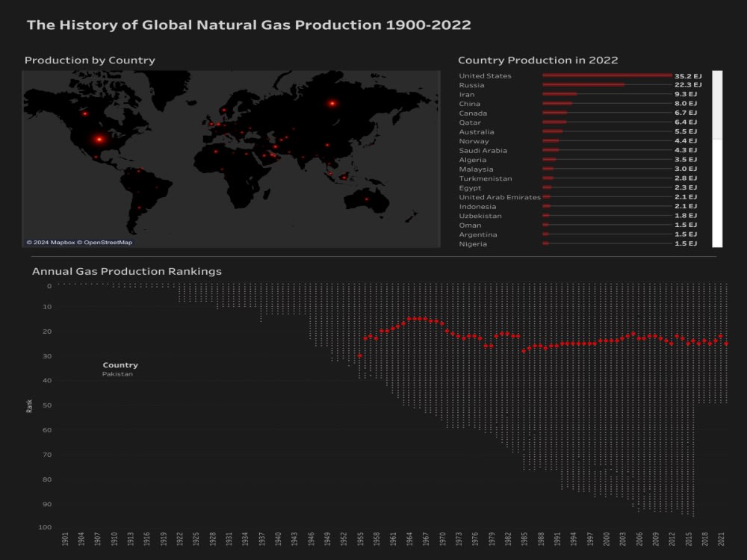Click the rank 50 axis label
Image resolution: width=747 pixels, height=560 pixels.
47,405
